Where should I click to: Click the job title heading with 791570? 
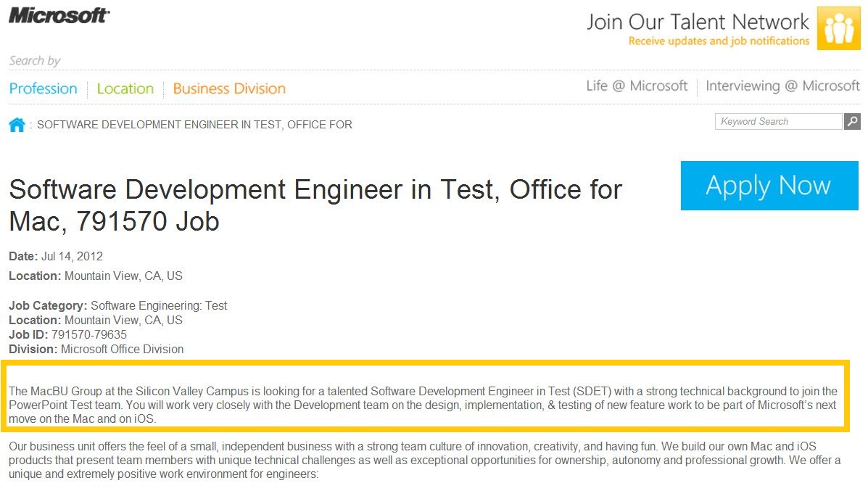pos(315,205)
